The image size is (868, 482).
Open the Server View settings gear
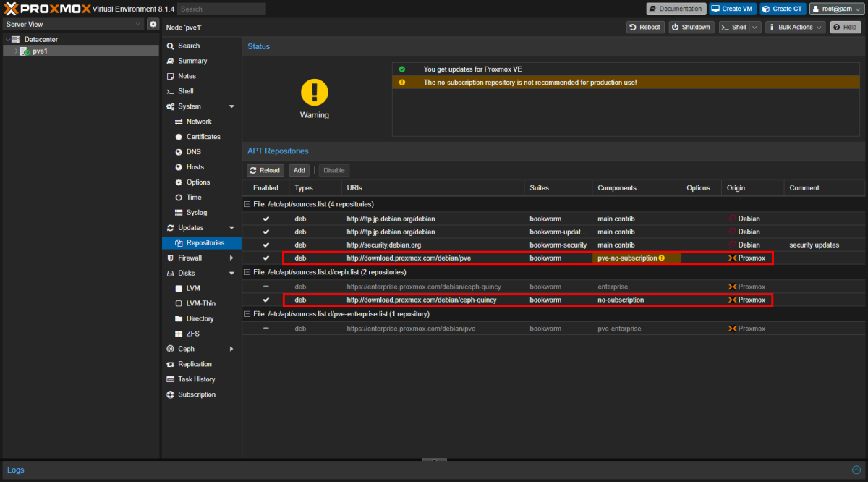[153, 24]
